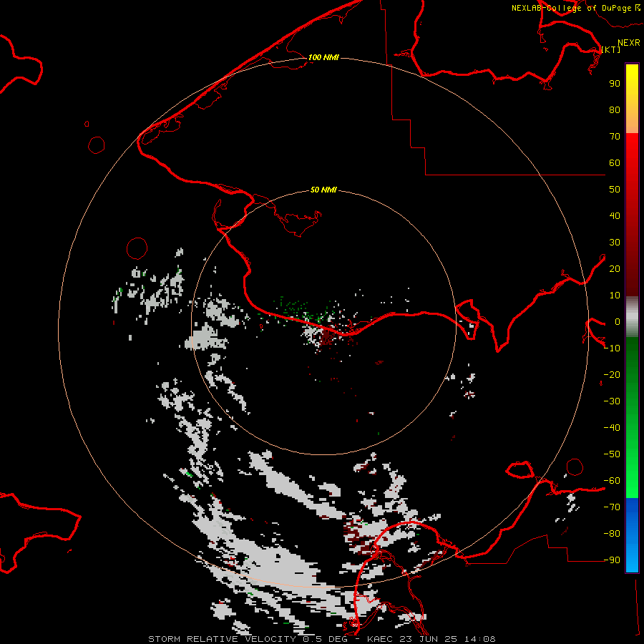Click the -90 knot scale value
The image size is (644, 644).
click(612, 560)
